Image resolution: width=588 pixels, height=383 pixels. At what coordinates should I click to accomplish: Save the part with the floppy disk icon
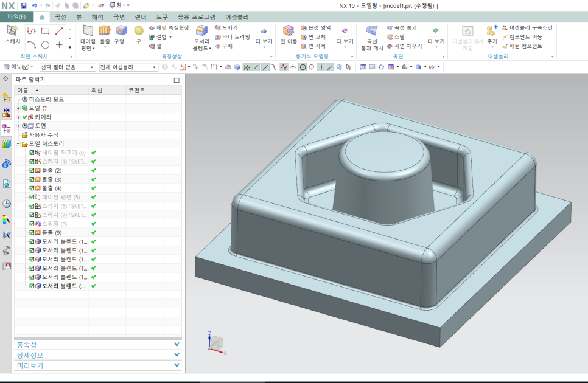24,5
